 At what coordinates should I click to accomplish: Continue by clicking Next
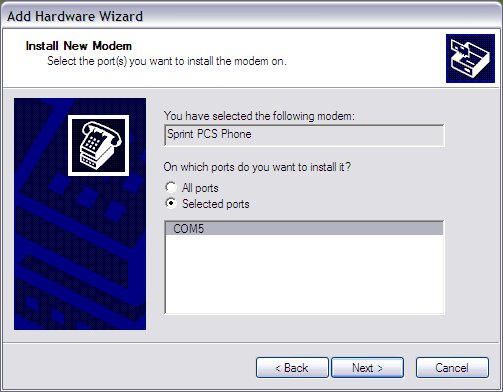[367, 368]
